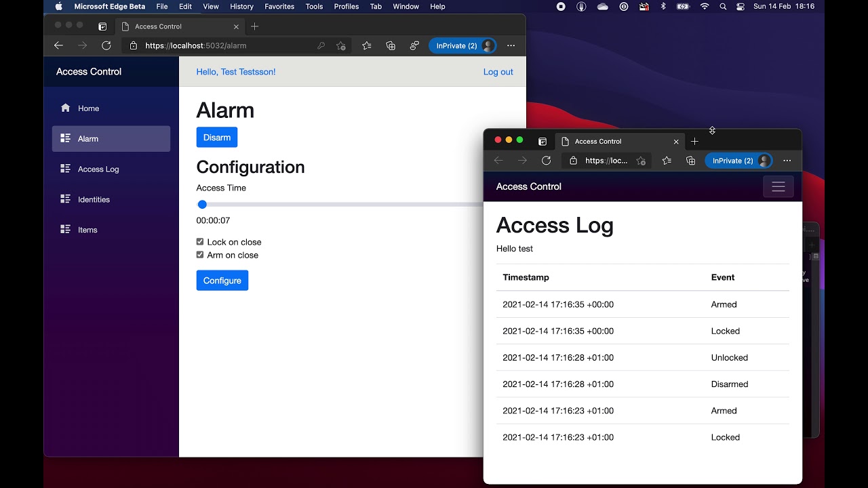The image size is (868, 488).
Task: Click the Access Control brand in Alarm sidebar
Action: (x=89, y=71)
